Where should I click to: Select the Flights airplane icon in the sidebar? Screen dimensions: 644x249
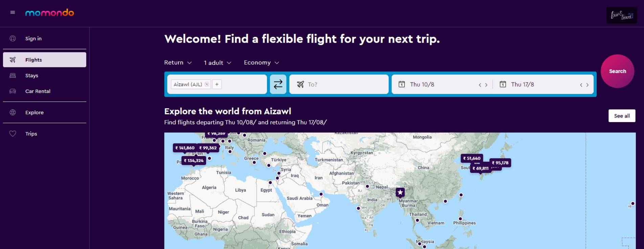coord(13,60)
